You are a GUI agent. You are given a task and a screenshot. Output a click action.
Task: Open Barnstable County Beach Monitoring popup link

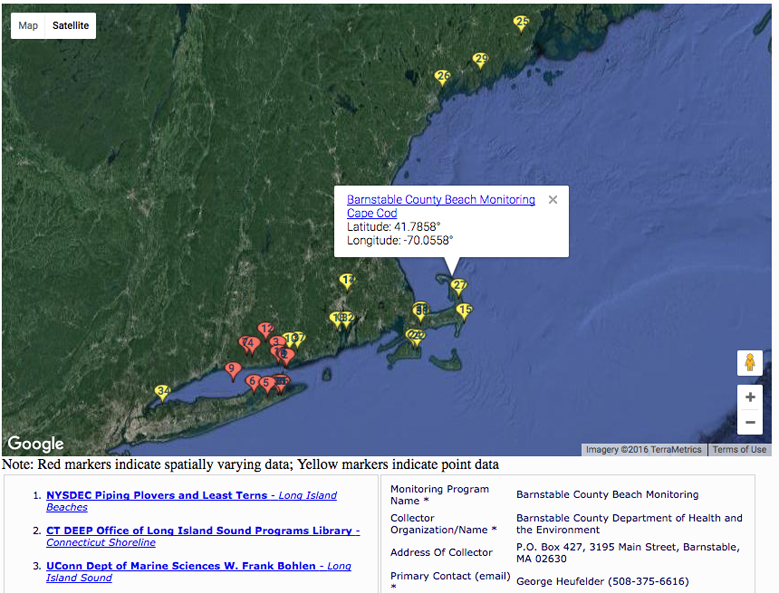tap(441, 200)
